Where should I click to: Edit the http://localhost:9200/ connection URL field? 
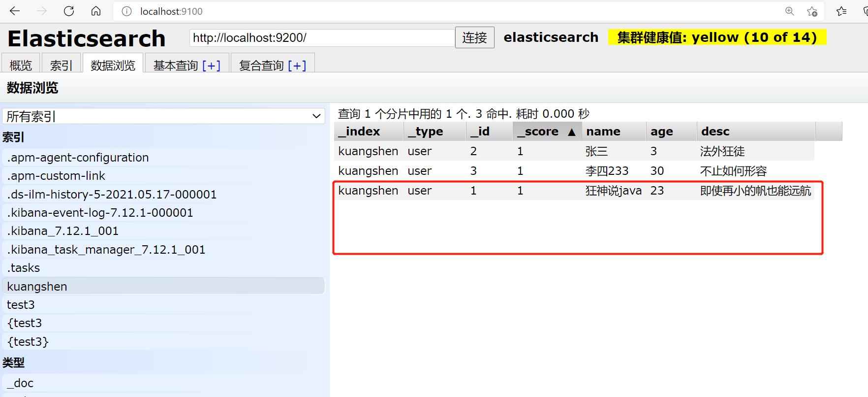pyautogui.click(x=322, y=38)
